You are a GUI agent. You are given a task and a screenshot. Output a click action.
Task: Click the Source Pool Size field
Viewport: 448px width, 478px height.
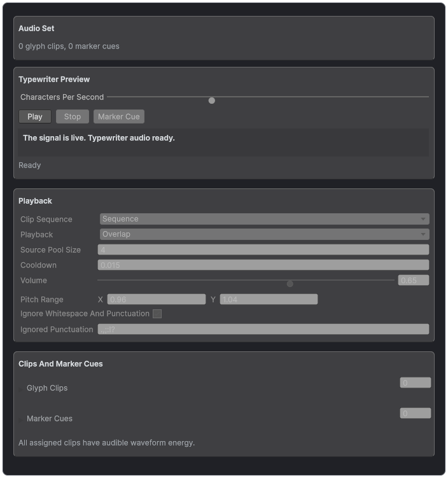(263, 250)
